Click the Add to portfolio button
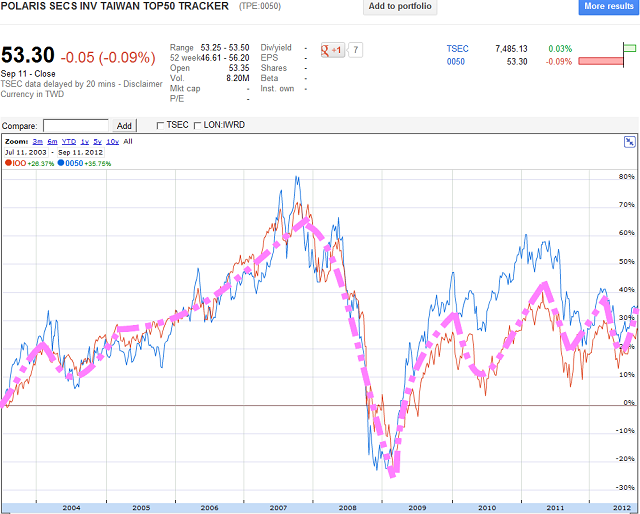The width and height of the screenshot is (640, 514). (400, 7)
